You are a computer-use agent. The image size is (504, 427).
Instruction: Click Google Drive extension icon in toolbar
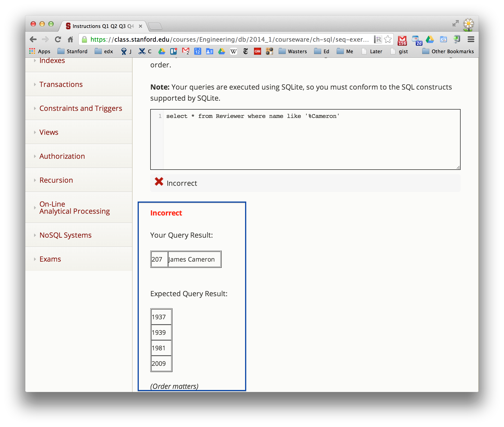click(x=430, y=39)
